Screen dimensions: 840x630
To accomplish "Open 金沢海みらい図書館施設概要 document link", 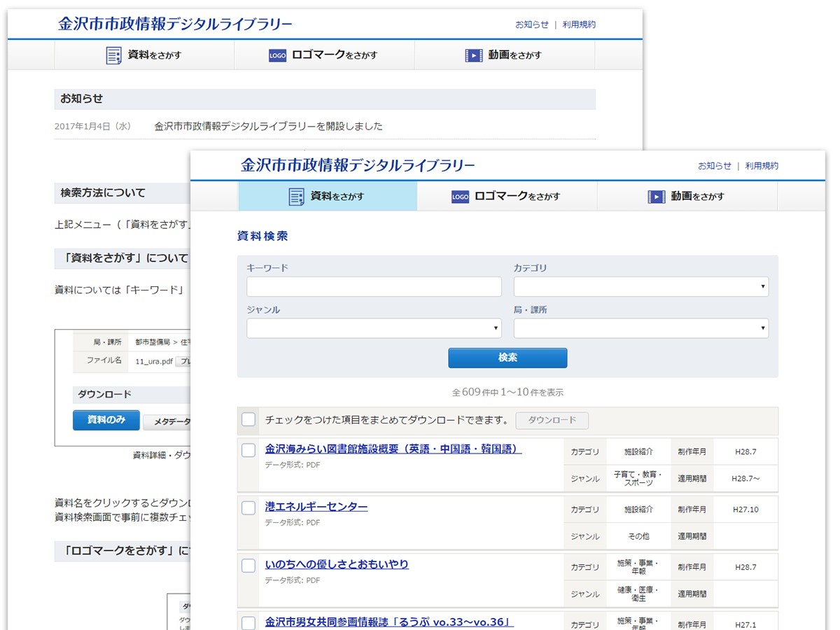I will tap(393, 449).
